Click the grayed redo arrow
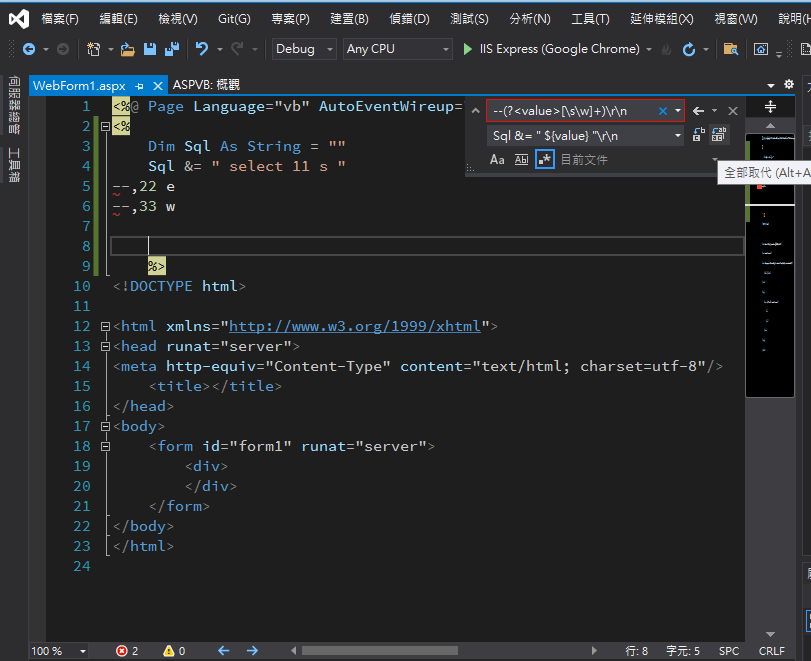 click(x=237, y=49)
